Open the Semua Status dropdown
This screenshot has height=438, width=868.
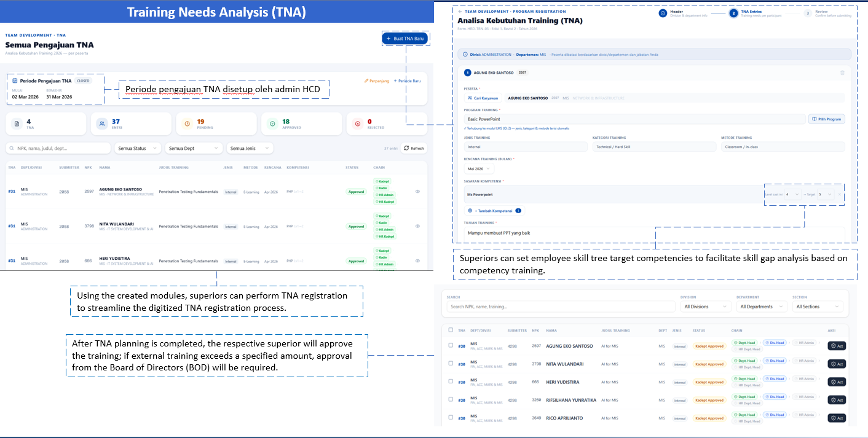[138, 148]
